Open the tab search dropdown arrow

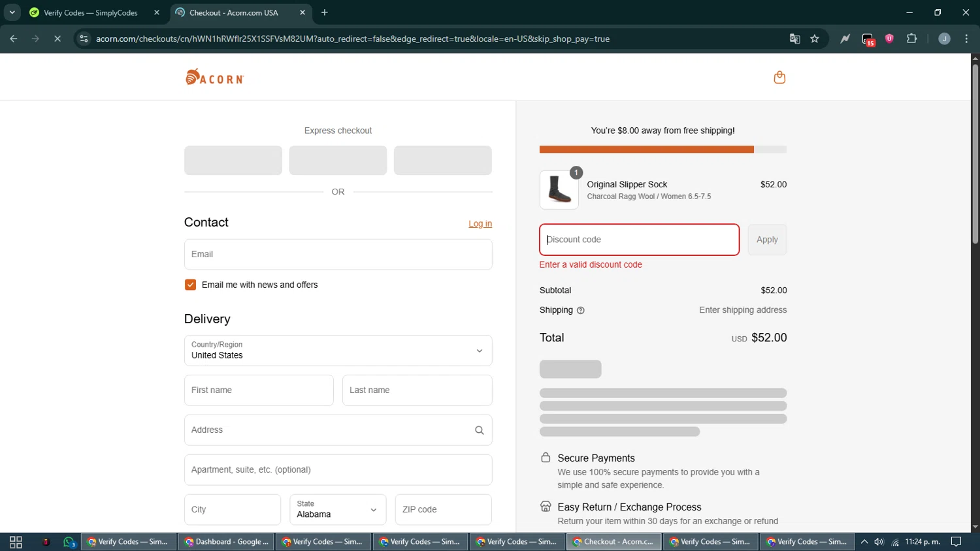(x=12, y=12)
